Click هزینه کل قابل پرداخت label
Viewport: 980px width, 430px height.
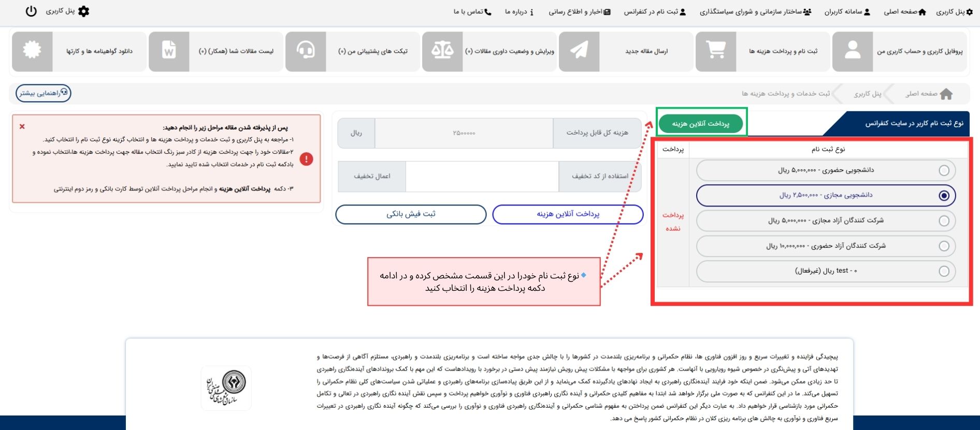597,133
